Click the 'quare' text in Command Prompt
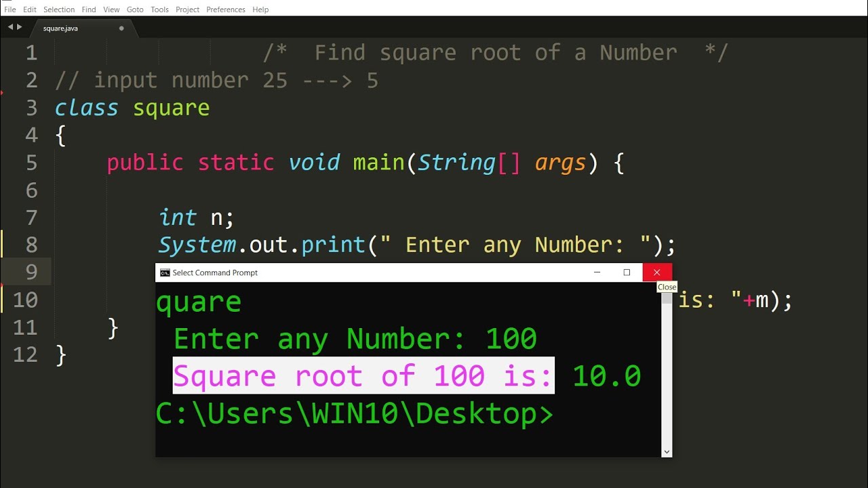 [199, 302]
